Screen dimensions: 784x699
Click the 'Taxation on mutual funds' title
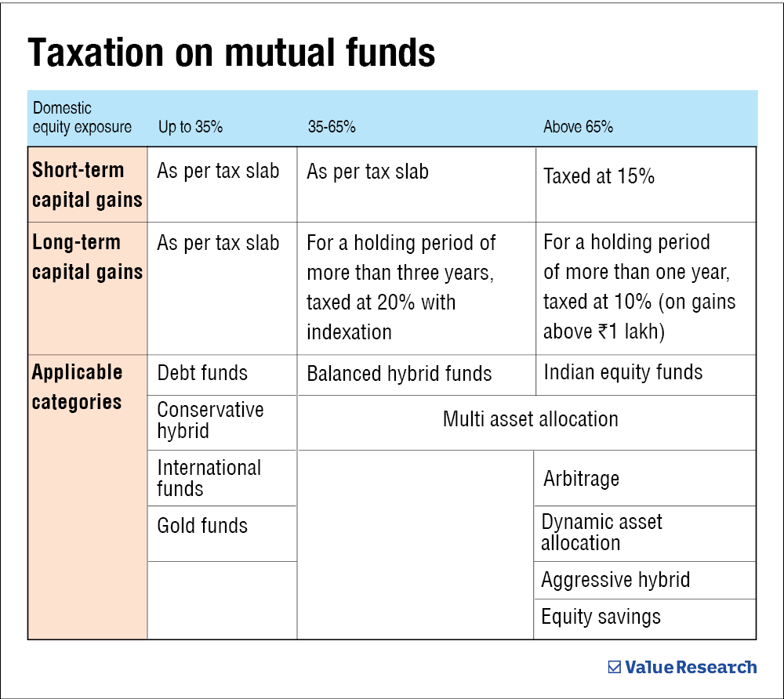[231, 53]
